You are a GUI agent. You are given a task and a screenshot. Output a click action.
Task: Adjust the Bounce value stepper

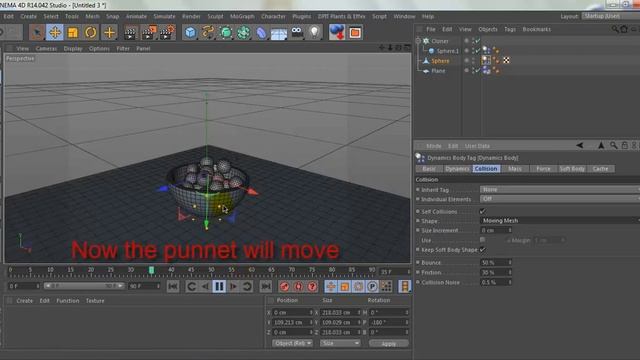tap(509, 262)
